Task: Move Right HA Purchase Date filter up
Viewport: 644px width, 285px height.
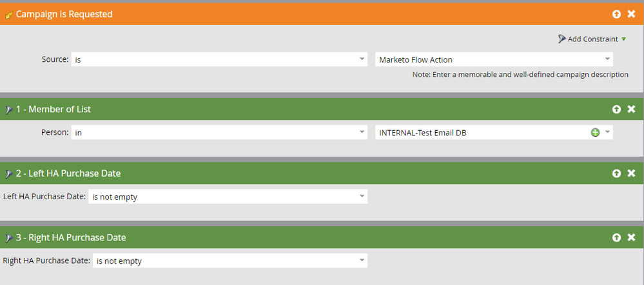Action: pyautogui.click(x=616, y=237)
